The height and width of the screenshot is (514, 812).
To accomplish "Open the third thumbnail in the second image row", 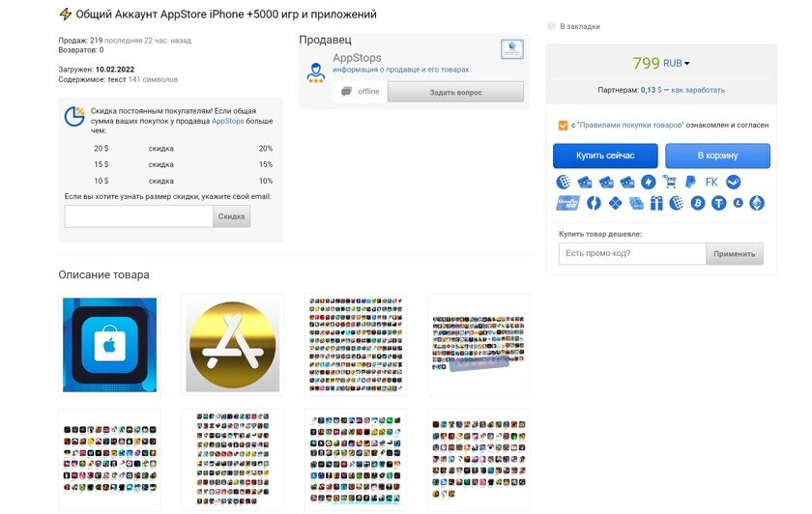I will tap(356, 460).
